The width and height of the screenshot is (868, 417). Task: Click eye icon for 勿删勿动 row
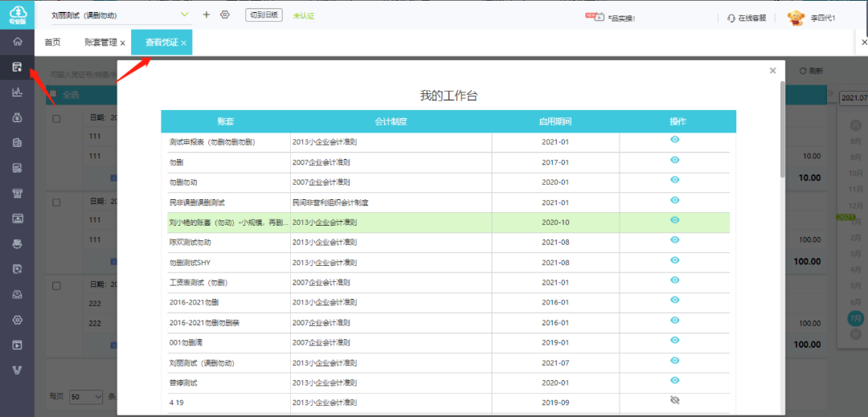[674, 180]
